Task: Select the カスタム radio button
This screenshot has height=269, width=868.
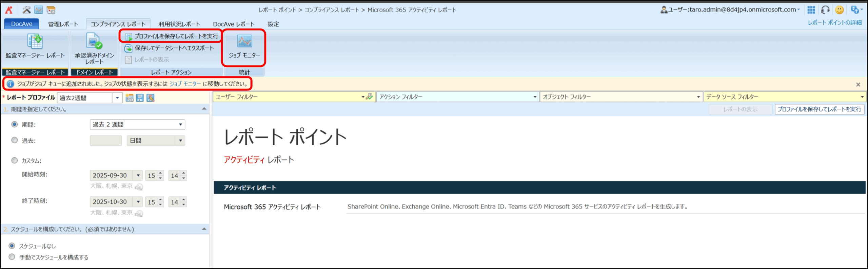Action: pos(15,160)
